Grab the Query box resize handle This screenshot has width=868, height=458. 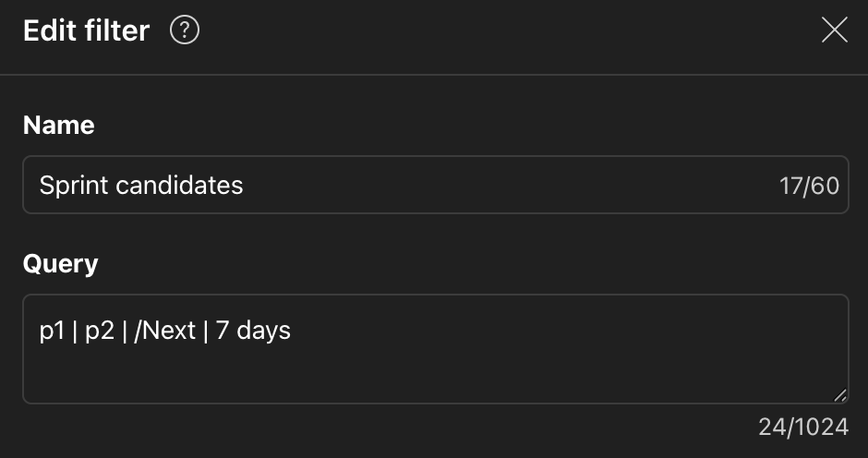point(839,395)
